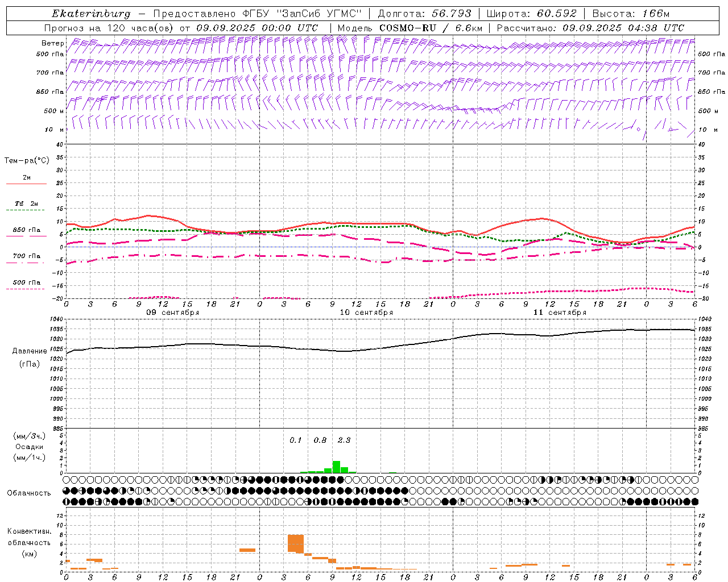Click the 'Конвективн.' convective cloud label
The image size is (728, 582).
[29, 531]
